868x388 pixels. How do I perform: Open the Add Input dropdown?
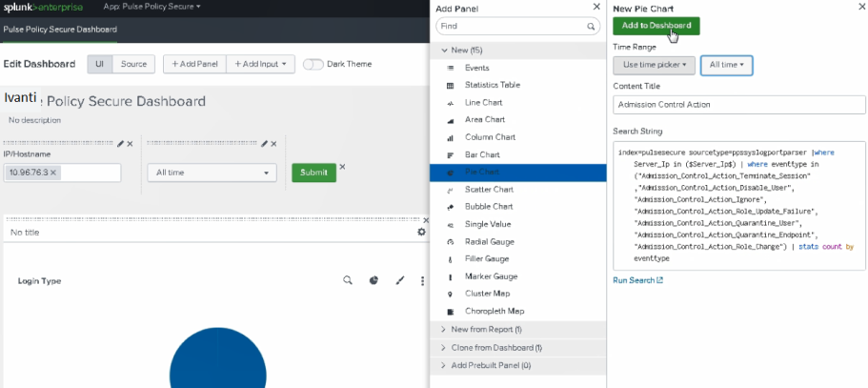pyautogui.click(x=260, y=64)
